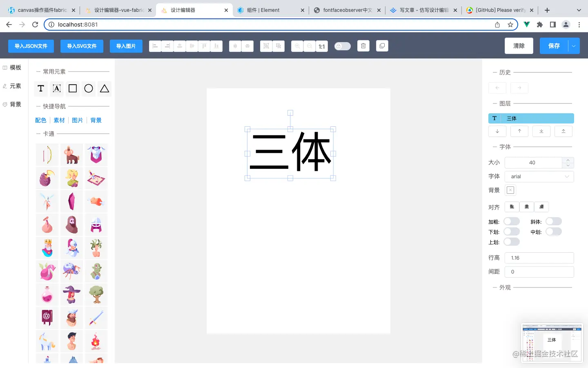Clone the selected element via copy icon
Viewport: 588px width, 368px height.
pyautogui.click(x=382, y=46)
